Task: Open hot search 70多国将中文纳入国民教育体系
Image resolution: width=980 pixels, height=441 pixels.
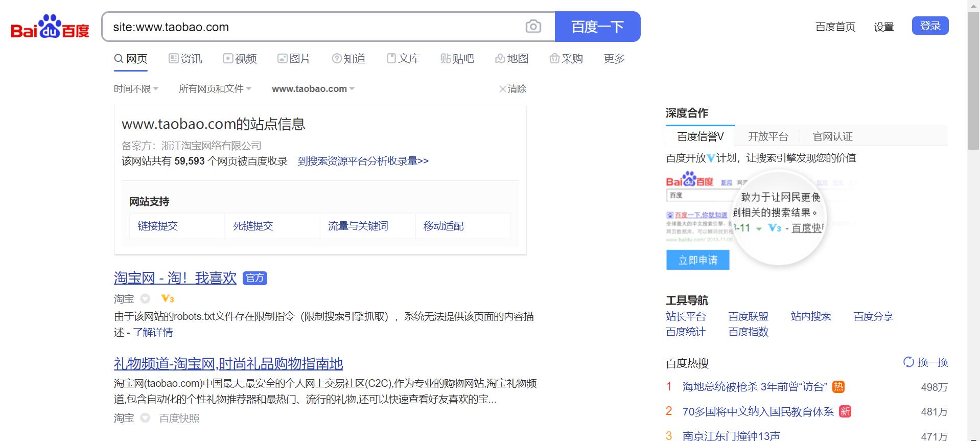Action: pyautogui.click(x=758, y=411)
